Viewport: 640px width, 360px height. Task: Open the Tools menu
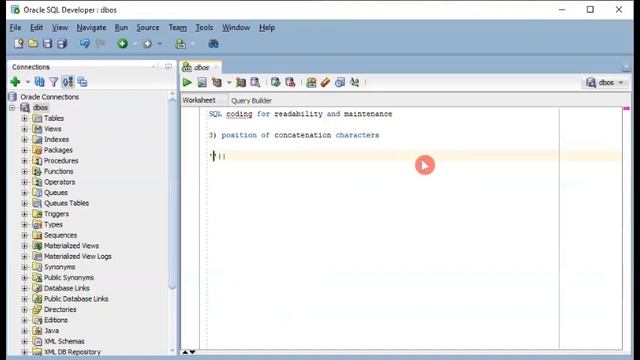point(204,27)
